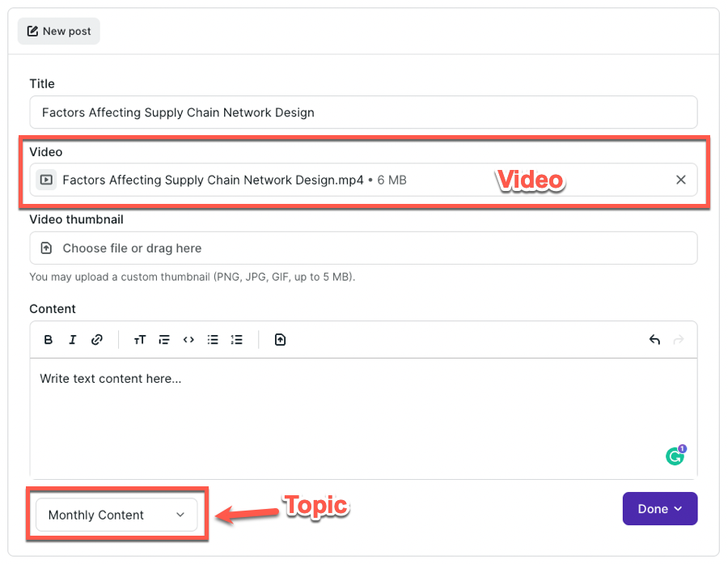Click the blockquote indent icon

tap(164, 340)
